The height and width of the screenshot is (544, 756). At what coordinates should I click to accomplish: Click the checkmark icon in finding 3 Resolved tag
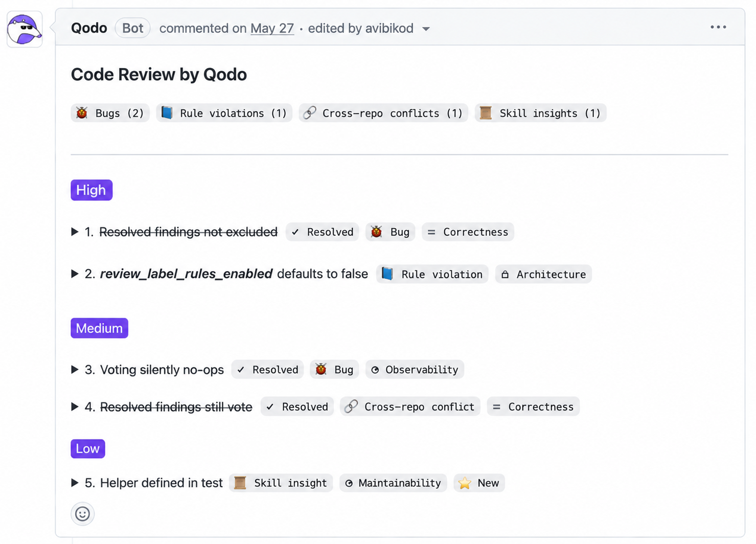click(x=241, y=370)
